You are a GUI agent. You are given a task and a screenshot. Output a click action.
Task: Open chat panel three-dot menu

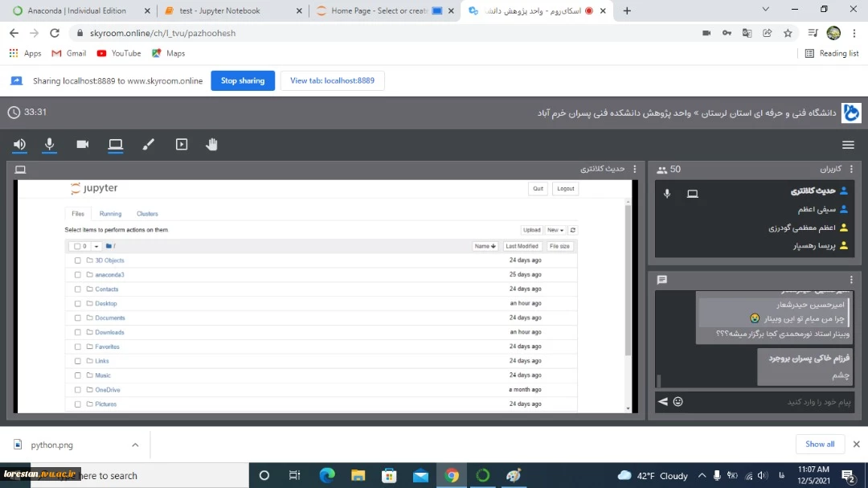coord(851,280)
